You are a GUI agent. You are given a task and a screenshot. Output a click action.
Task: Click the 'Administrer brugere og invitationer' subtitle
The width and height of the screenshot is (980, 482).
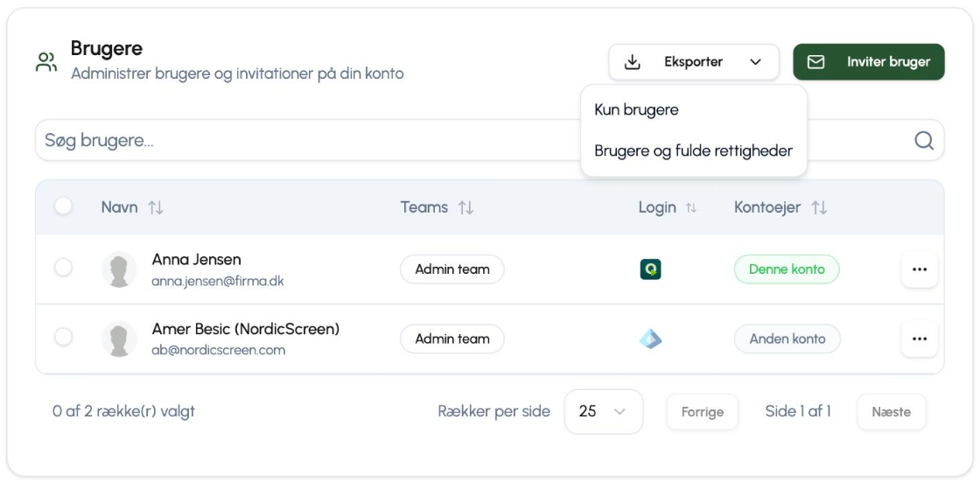point(237,73)
